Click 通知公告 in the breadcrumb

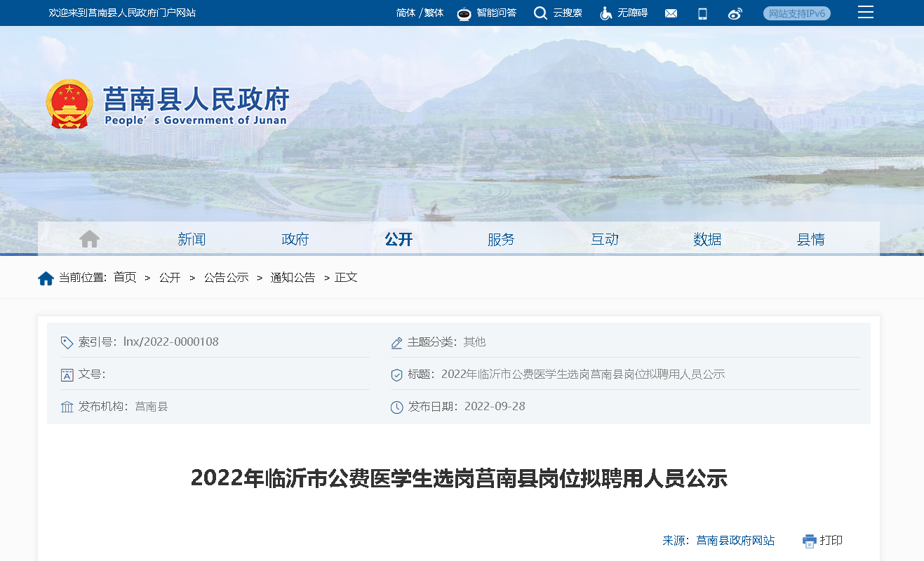pyautogui.click(x=293, y=278)
